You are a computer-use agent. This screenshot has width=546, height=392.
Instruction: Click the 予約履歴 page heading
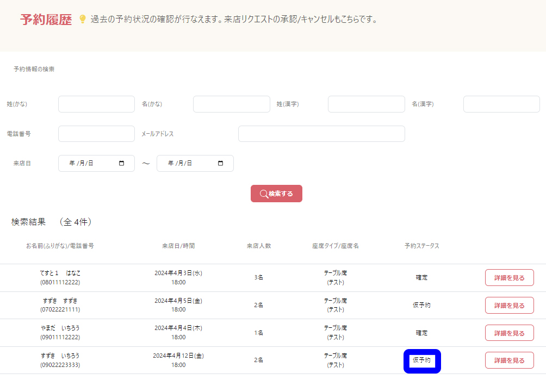(x=46, y=20)
